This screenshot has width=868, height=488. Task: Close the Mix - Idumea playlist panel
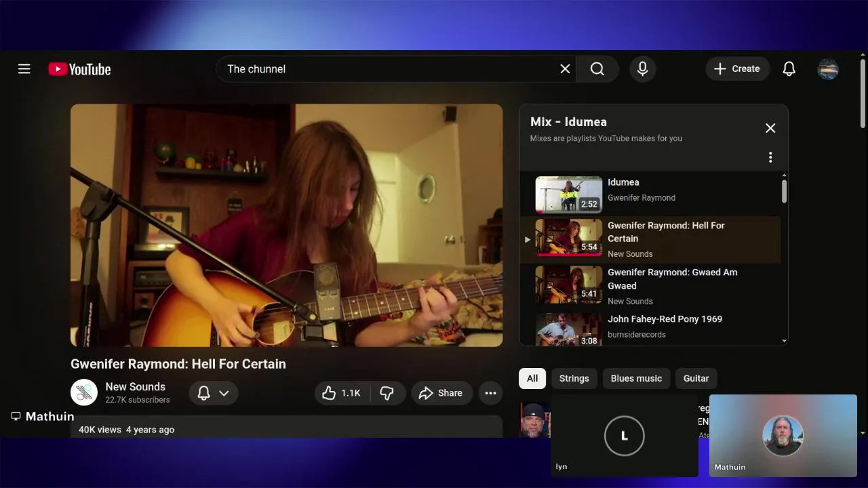pyautogui.click(x=770, y=128)
